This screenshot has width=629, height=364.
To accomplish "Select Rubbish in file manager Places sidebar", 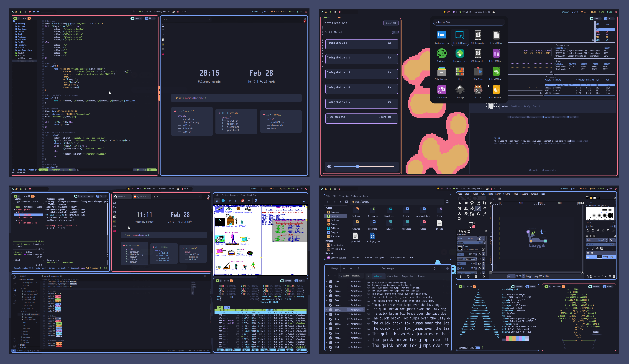I will click(335, 228).
